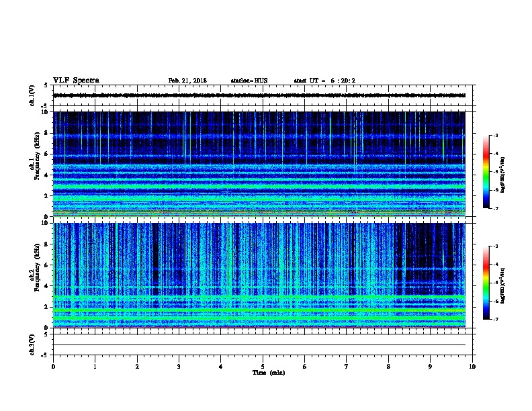
Task: Click the ch.1 spectrogram color scale bar
Action: click(x=486, y=172)
